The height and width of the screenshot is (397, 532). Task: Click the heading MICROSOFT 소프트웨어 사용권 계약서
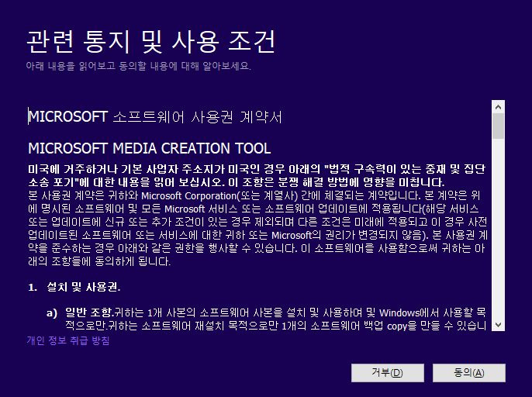click(x=155, y=117)
